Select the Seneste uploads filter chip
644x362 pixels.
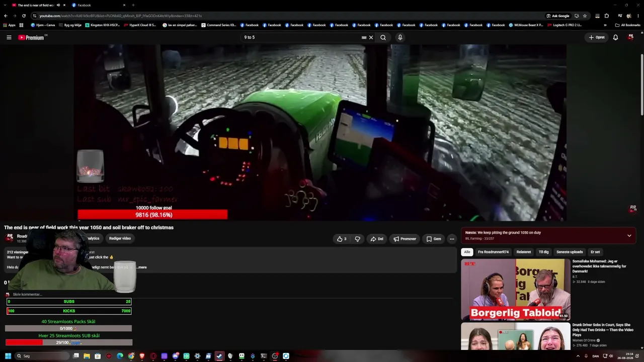[570, 252]
